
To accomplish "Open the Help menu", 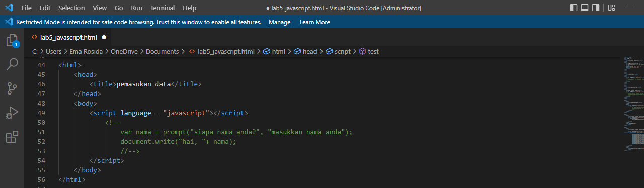I will [190, 8].
